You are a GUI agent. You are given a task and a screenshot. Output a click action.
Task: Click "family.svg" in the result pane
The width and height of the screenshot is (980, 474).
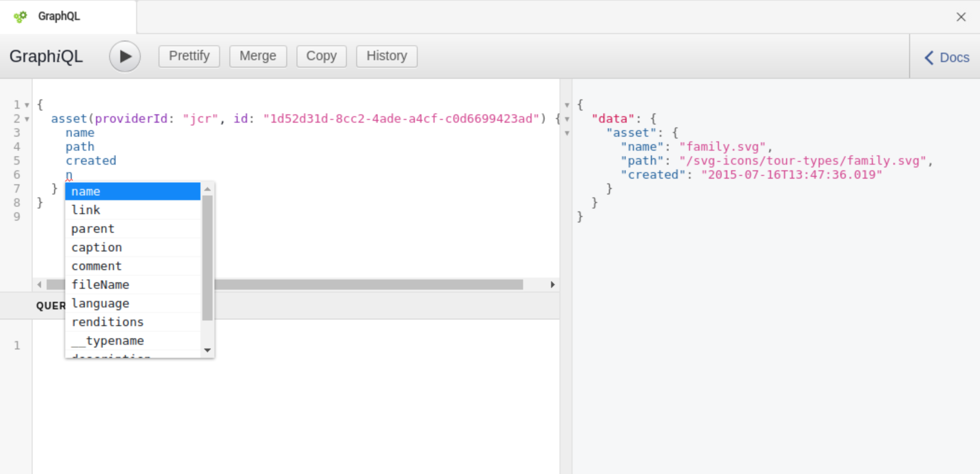click(x=722, y=146)
